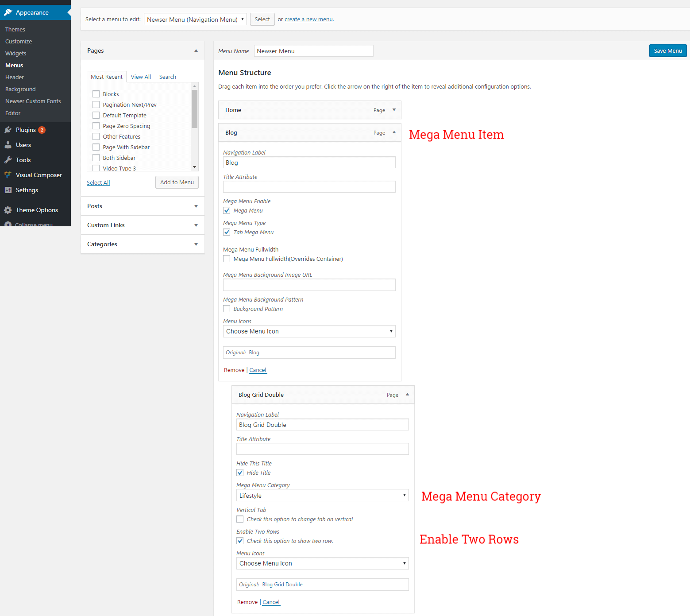
Task: Click the Visual Composer icon
Action: [x=8, y=175]
